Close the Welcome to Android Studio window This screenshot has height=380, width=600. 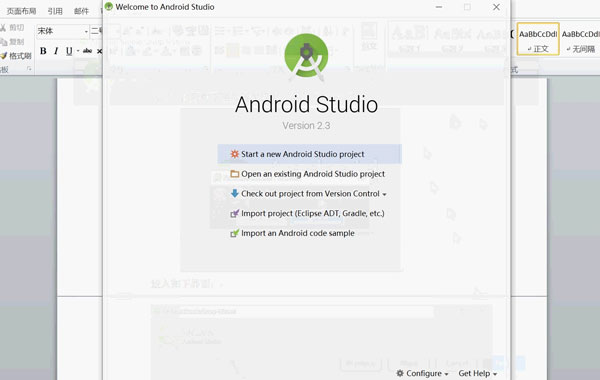(x=496, y=7)
